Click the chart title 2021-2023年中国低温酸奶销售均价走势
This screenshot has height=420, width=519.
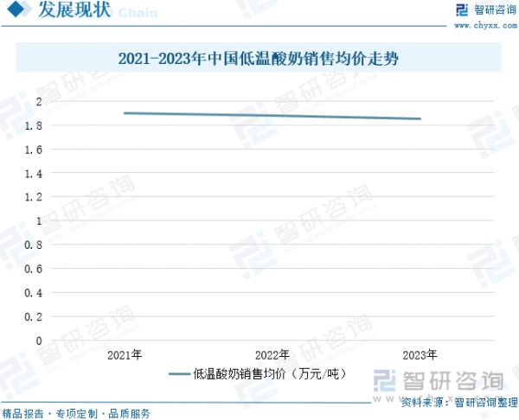pyautogui.click(x=258, y=59)
